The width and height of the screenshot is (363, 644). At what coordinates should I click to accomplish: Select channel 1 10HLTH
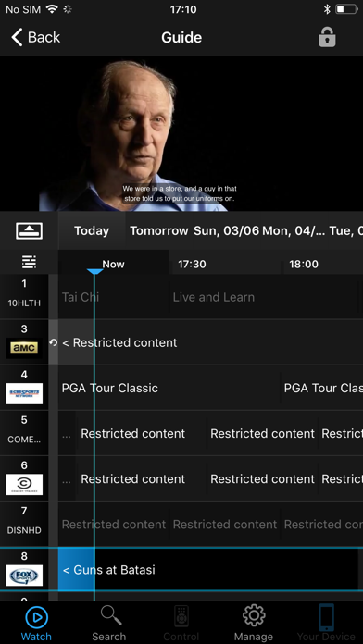[x=24, y=296]
